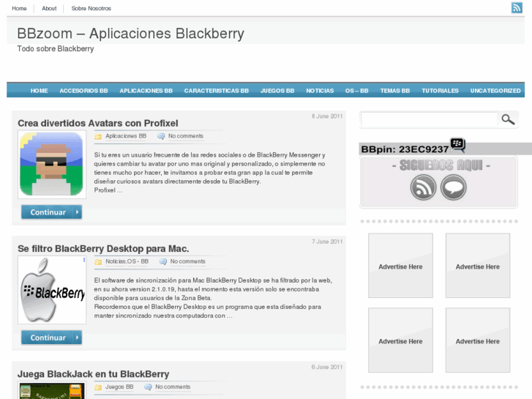532x399 pixels.
Task: Open TEMAS BB category
Action: pyautogui.click(x=395, y=91)
